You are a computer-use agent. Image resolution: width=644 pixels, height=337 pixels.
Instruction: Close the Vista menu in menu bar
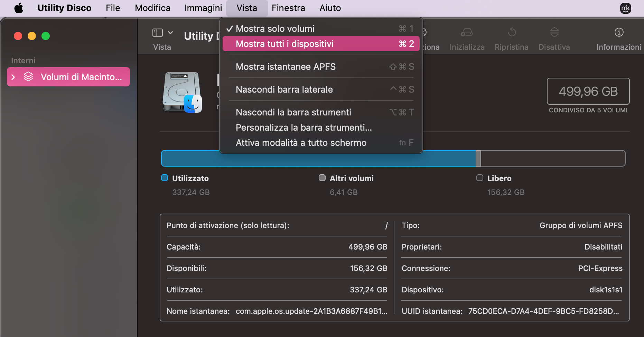click(x=247, y=8)
